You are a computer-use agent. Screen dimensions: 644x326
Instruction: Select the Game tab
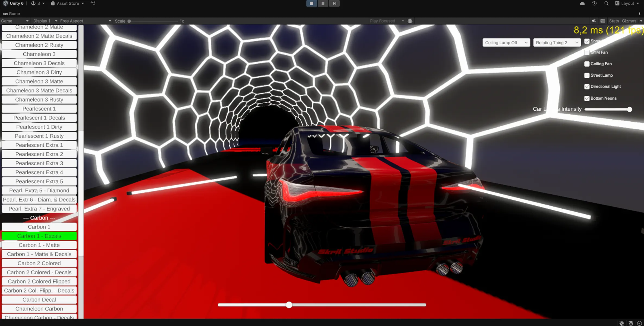(12, 14)
